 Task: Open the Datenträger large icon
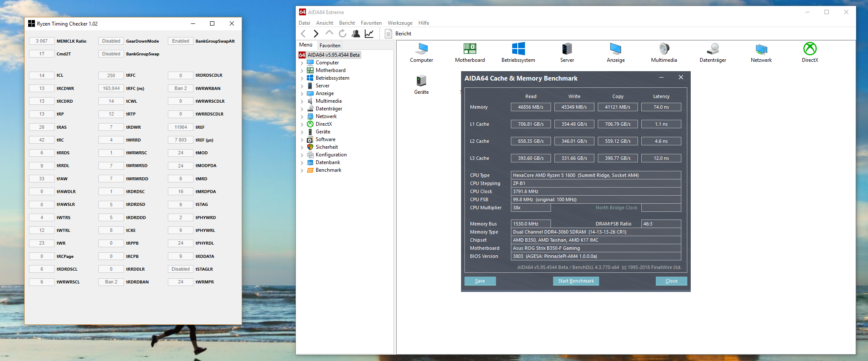pos(713,52)
